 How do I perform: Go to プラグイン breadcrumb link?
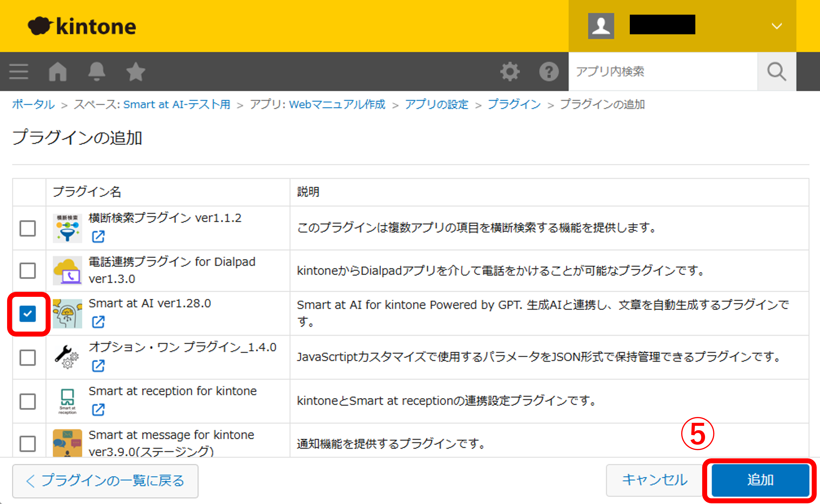point(514,104)
